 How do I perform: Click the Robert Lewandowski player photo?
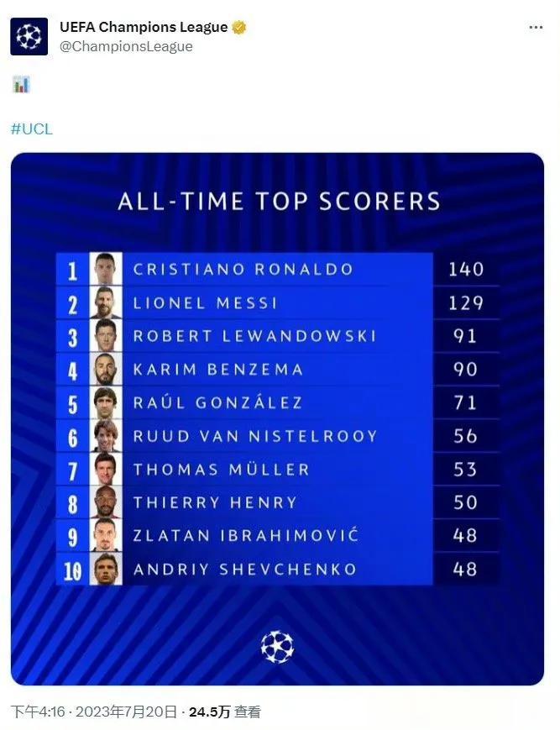pos(106,336)
